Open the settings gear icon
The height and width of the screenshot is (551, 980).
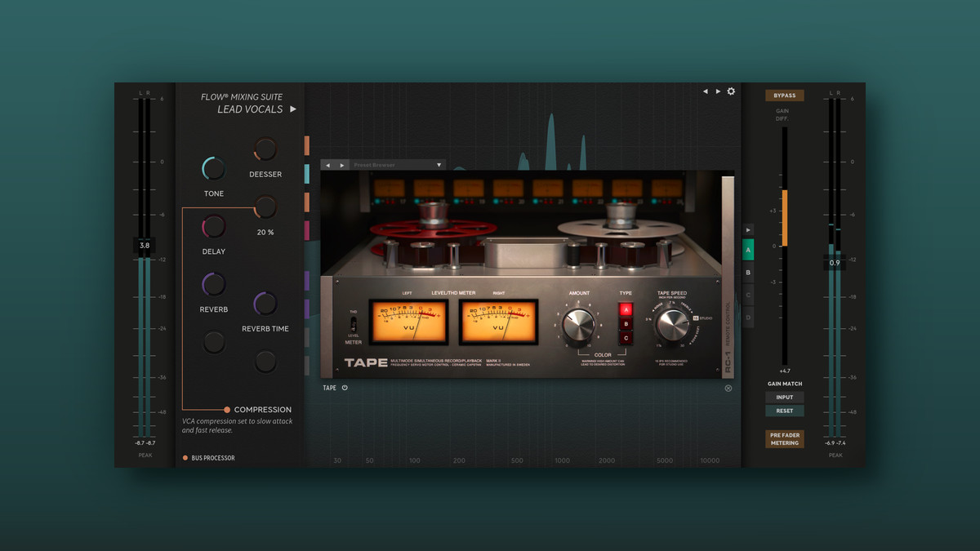(x=731, y=91)
